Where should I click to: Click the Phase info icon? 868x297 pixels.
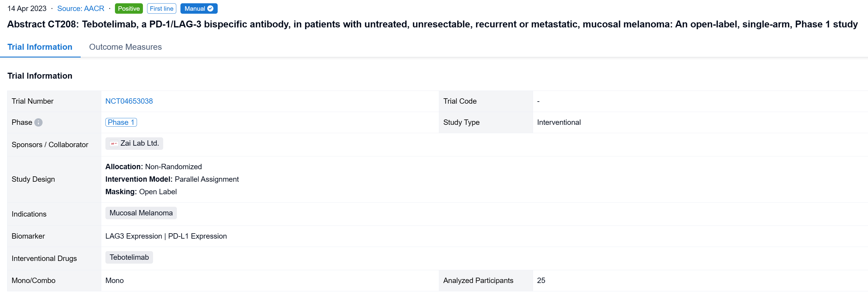38,122
